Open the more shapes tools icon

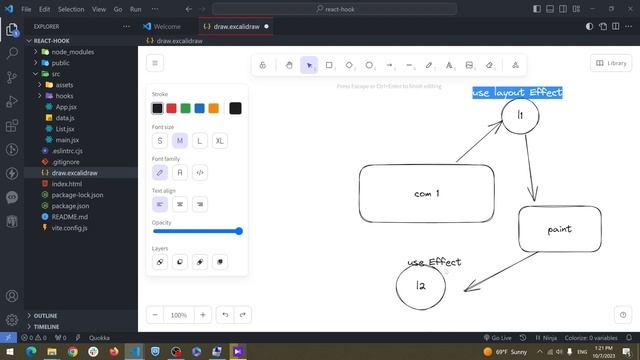[x=516, y=65]
